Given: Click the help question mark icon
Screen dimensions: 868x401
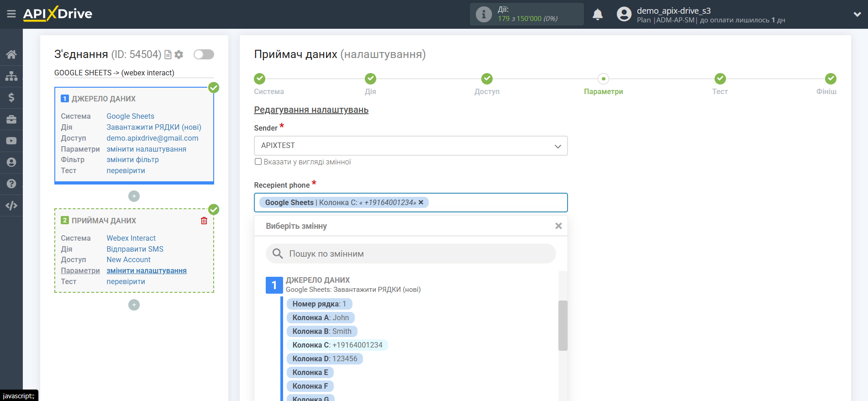Looking at the screenshot, I should (11, 184).
